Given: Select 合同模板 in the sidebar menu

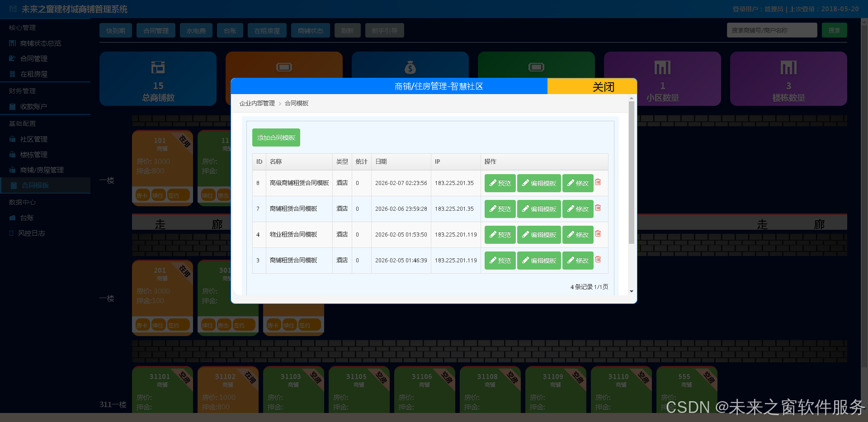Looking at the screenshot, I should point(35,185).
